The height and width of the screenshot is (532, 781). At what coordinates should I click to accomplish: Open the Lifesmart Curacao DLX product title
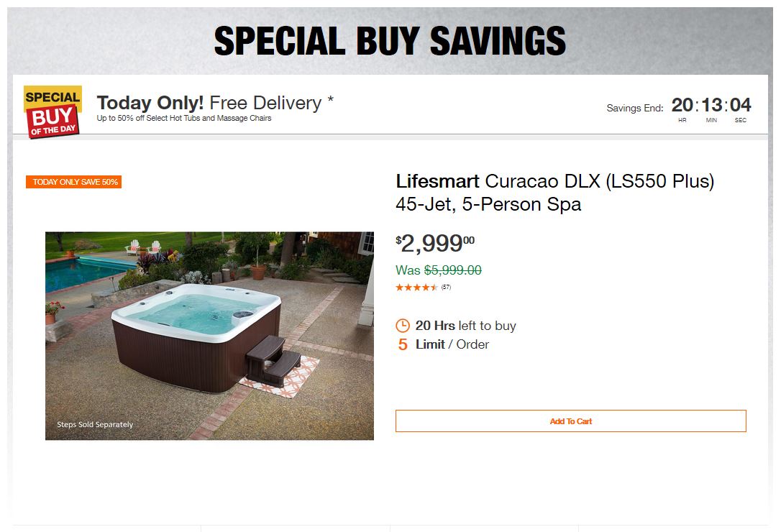(x=554, y=193)
